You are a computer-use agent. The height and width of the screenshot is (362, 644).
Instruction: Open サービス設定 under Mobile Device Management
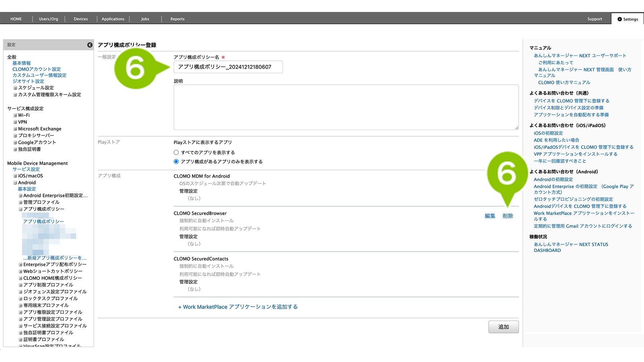[26, 169]
